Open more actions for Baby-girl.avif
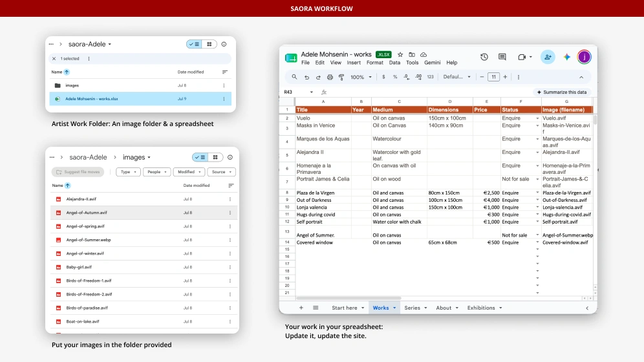 pos(230,267)
